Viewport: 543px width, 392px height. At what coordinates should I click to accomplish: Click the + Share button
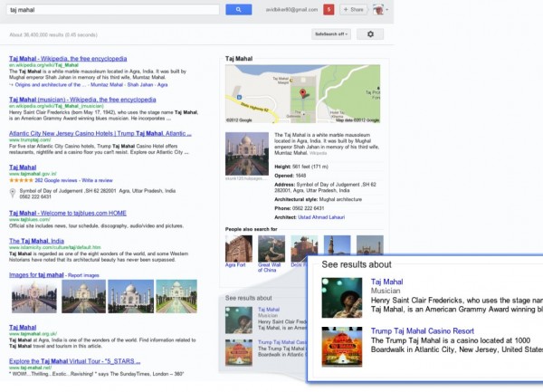[353, 10]
